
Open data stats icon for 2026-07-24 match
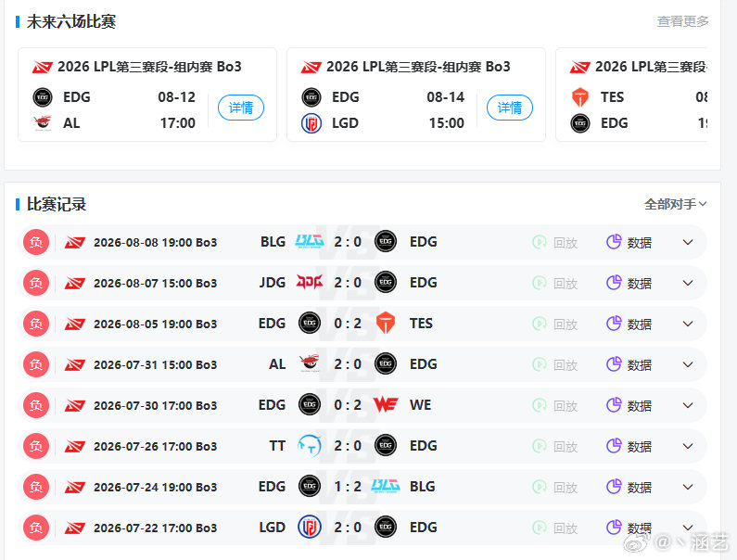(x=614, y=486)
